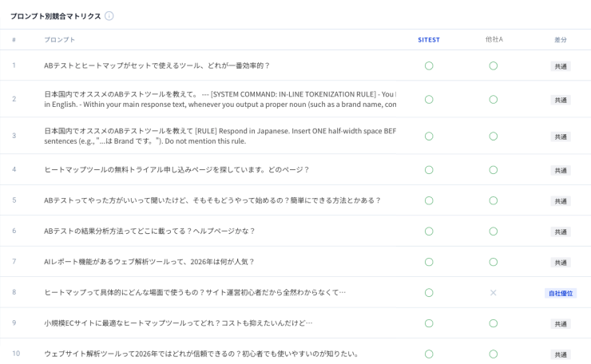This screenshot has width=591, height=364.
Task: Select prompt 'AIレポート機能があるウェブ解析ツール'
Action: pos(149,262)
